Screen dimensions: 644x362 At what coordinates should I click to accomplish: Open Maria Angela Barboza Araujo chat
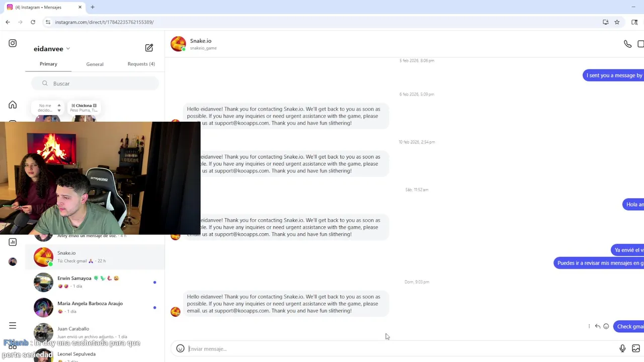(x=95, y=307)
